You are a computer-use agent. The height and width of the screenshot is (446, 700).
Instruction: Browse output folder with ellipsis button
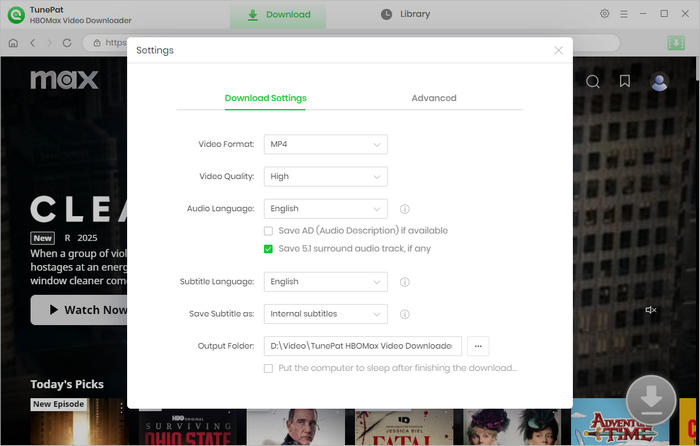coord(478,346)
